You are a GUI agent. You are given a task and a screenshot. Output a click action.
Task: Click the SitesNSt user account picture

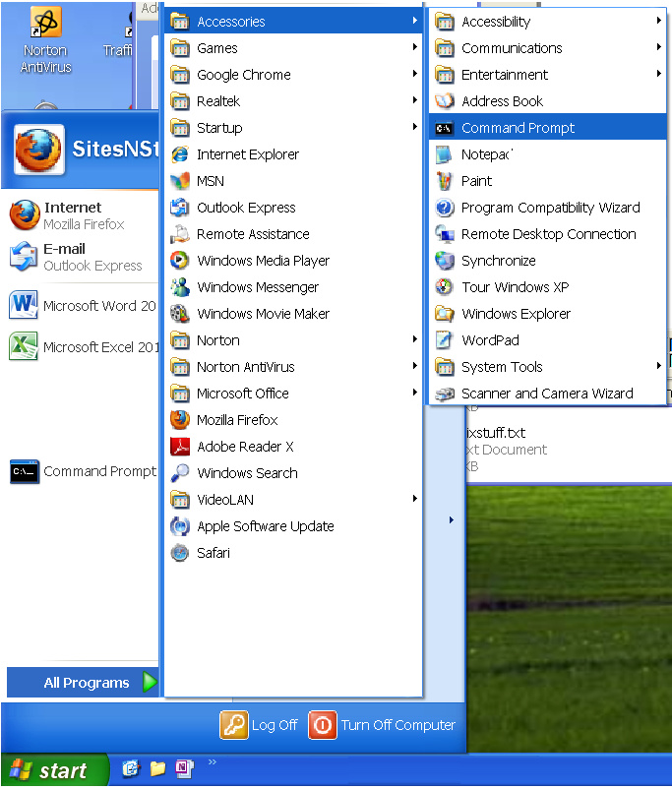[x=38, y=150]
